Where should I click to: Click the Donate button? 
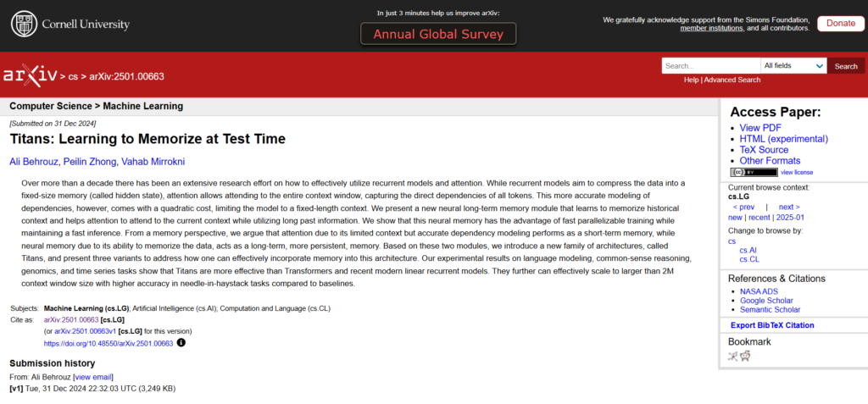(x=840, y=24)
